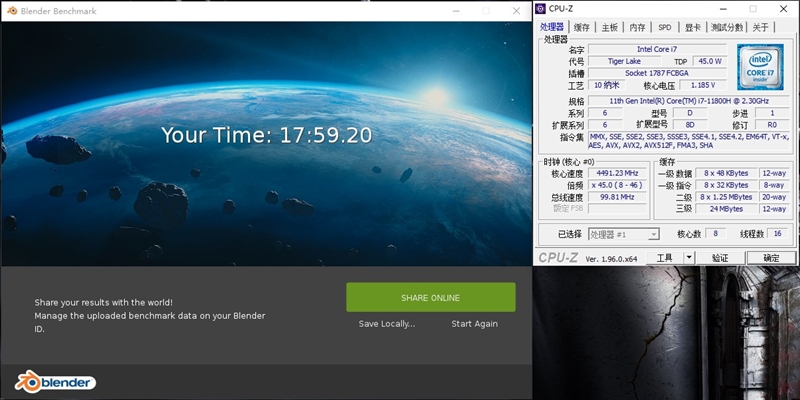Click the Ver. 1.96.0.x64 version text
This screenshot has width=800, height=400.
pyautogui.click(x=611, y=259)
